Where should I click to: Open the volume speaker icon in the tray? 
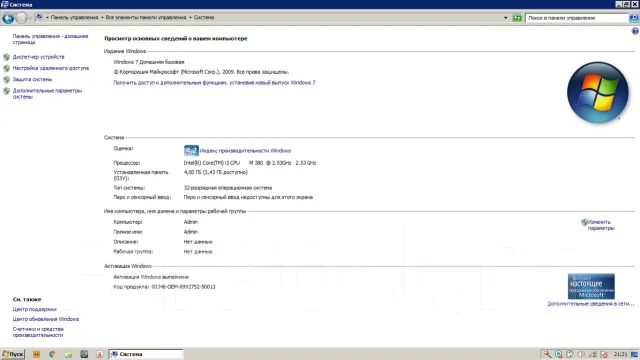[581, 354]
